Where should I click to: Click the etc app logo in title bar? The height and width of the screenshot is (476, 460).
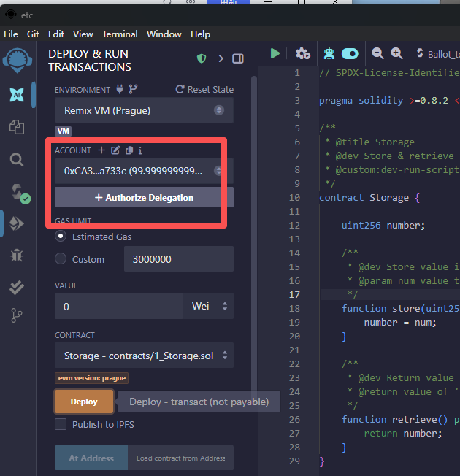pyautogui.click(x=11, y=15)
